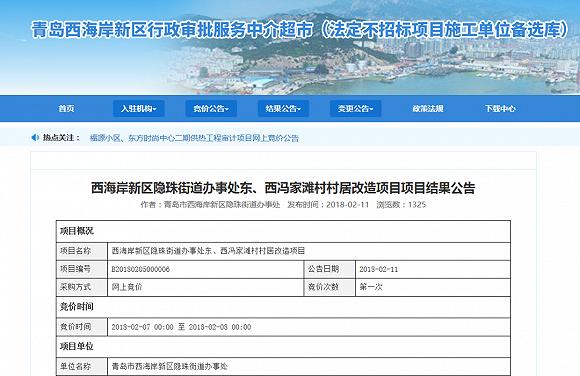Click the 单位名称 value cell
Viewport: 580px width, 376px height.
309,366
